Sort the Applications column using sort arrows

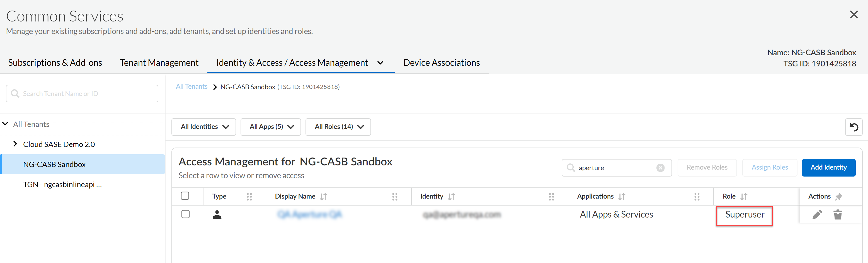coord(622,197)
